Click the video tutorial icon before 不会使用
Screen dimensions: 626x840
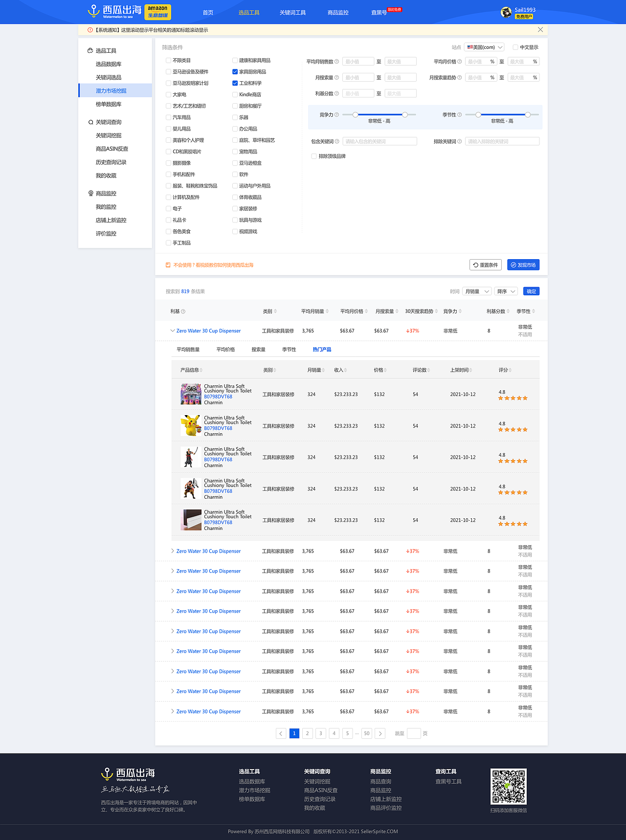click(168, 265)
